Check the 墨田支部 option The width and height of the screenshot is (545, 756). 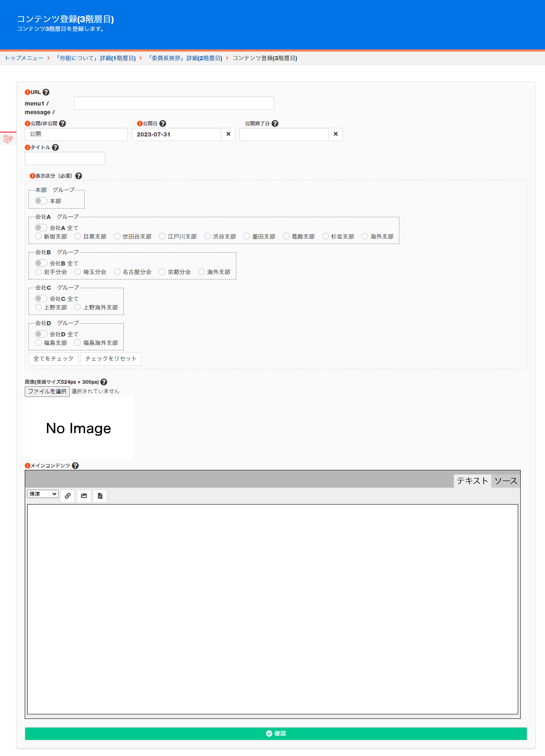[x=247, y=236]
